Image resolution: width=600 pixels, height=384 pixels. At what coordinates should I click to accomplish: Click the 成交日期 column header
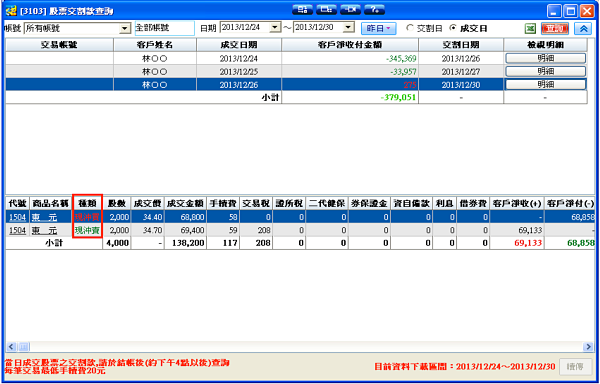coord(239,45)
